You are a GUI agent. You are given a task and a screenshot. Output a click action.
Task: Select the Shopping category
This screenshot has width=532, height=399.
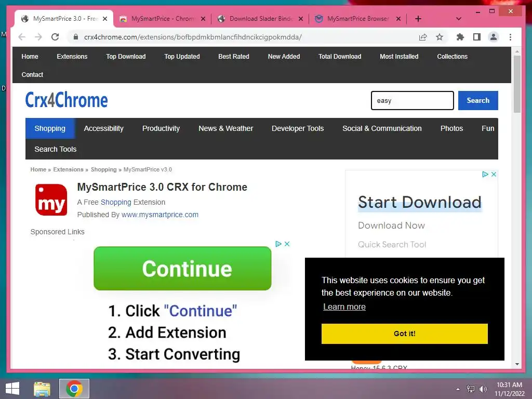coord(50,128)
